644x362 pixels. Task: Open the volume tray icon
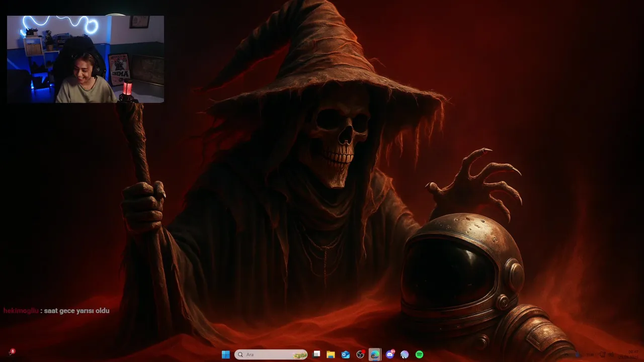pos(611,354)
